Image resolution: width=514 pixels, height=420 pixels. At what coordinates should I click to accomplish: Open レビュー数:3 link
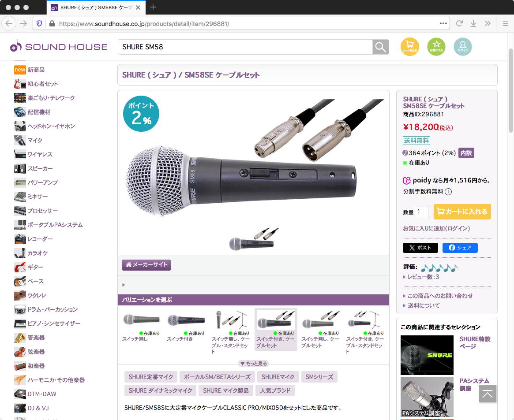point(423,277)
